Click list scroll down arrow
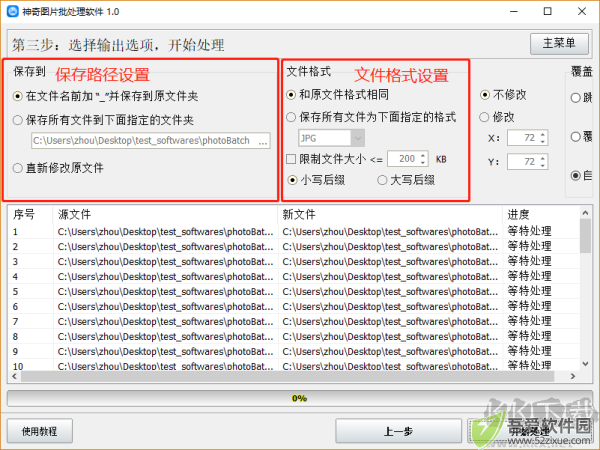Viewport: 600px width, 450px height. tap(585, 364)
